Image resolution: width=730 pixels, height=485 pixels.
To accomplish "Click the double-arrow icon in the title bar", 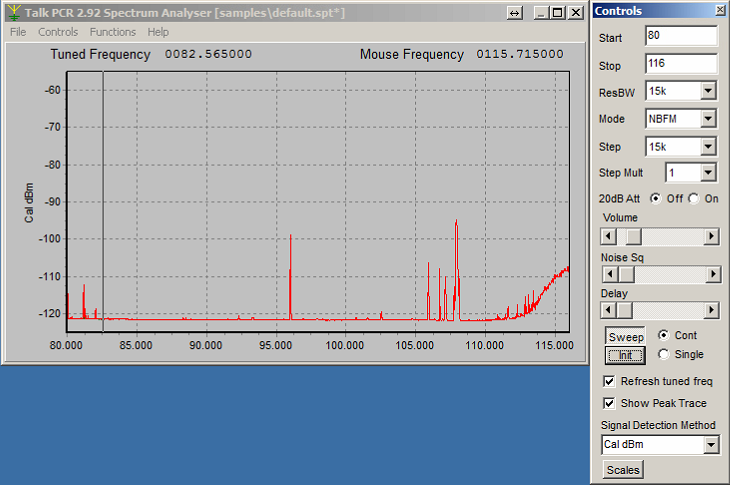I will 514,13.
